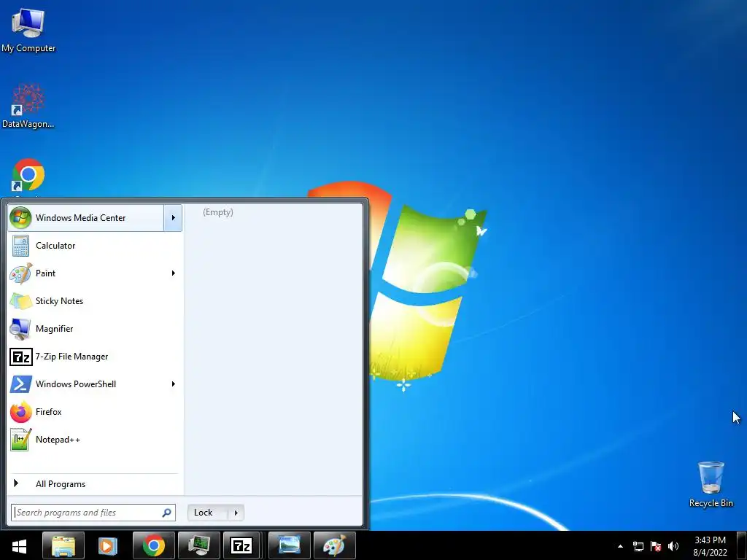
Task: Launch Calculator from the Start menu
Action: (94, 246)
